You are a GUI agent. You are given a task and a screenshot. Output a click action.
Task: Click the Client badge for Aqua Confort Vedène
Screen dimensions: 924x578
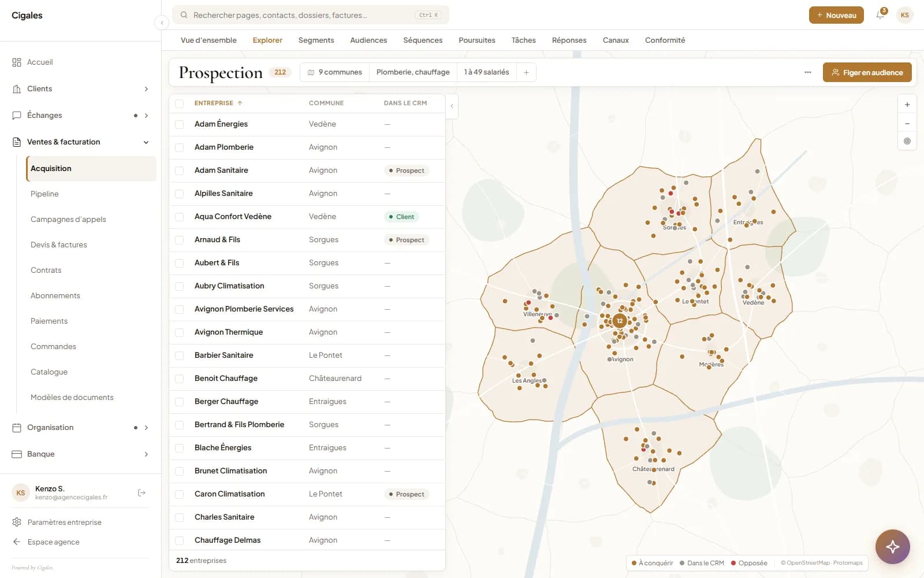(401, 217)
